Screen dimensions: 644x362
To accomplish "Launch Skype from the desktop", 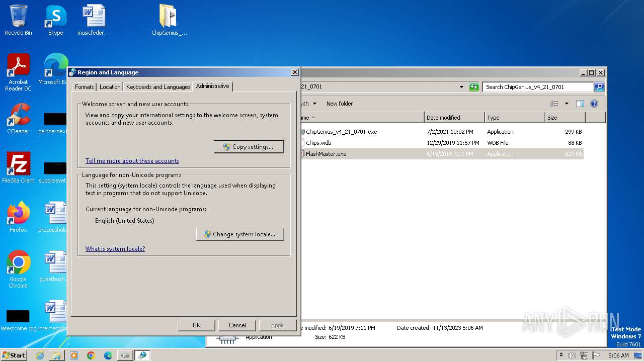I will (56, 20).
